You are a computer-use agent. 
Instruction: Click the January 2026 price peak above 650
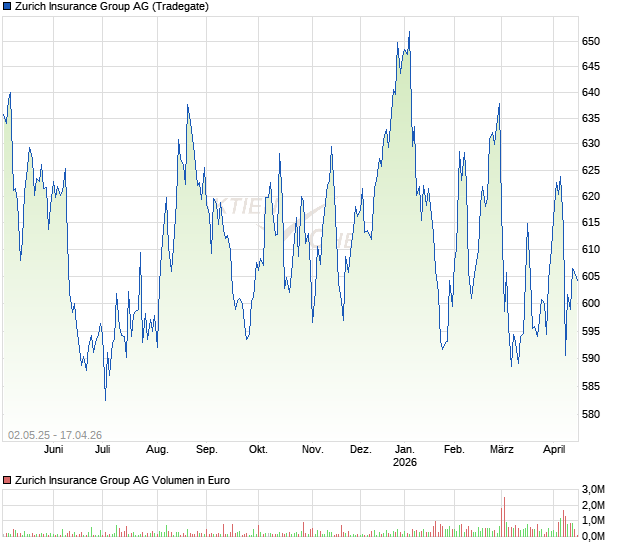coord(409,32)
